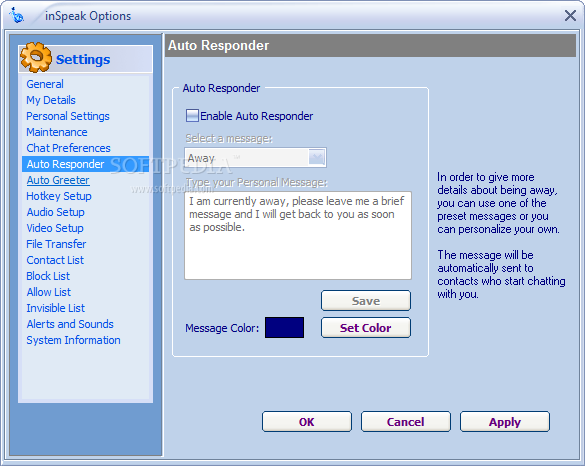Click the Set Color button
This screenshot has width=585, height=466.
(366, 328)
